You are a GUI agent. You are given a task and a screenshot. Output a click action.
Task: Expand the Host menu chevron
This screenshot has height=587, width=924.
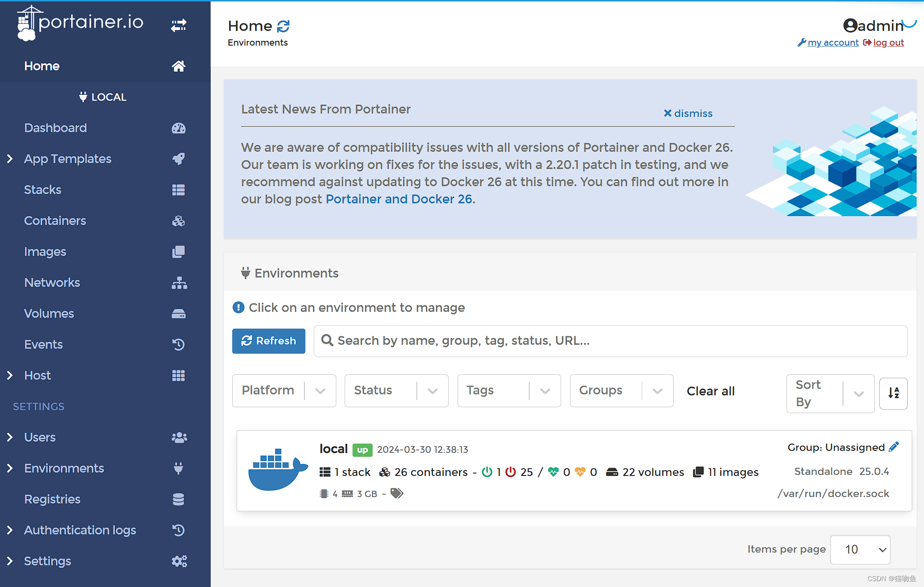10,375
